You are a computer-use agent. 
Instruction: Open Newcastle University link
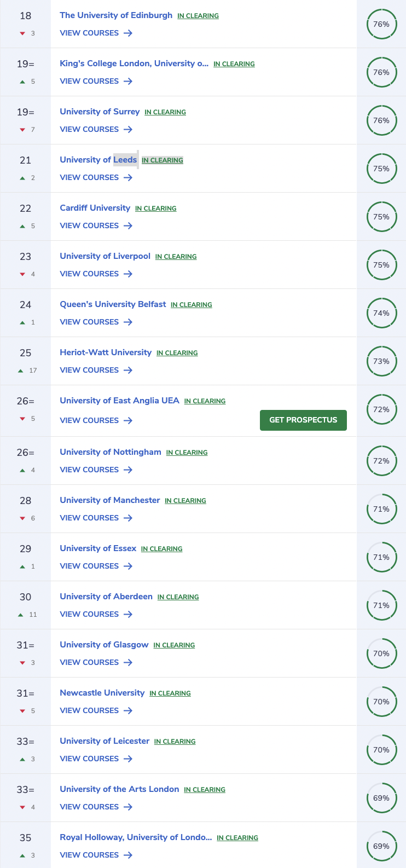point(102,693)
